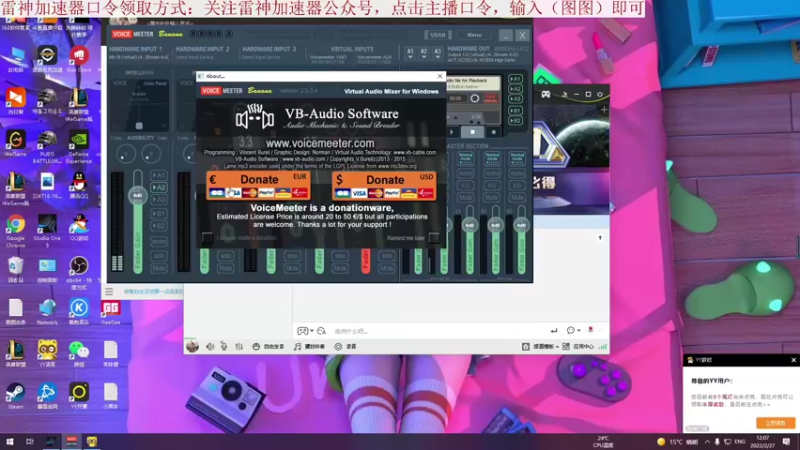
Task: Open Studio One 5 desktop icon
Action: (x=47, y=231)
